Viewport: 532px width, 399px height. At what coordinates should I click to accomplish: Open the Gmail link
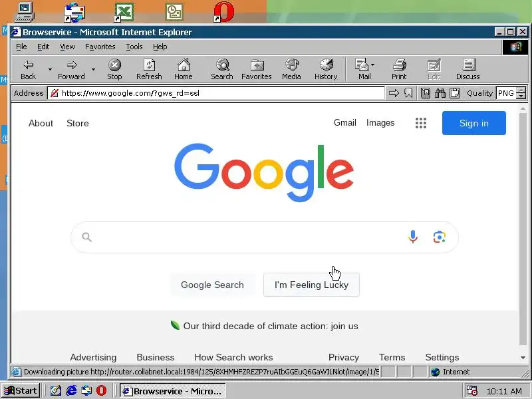344,122
